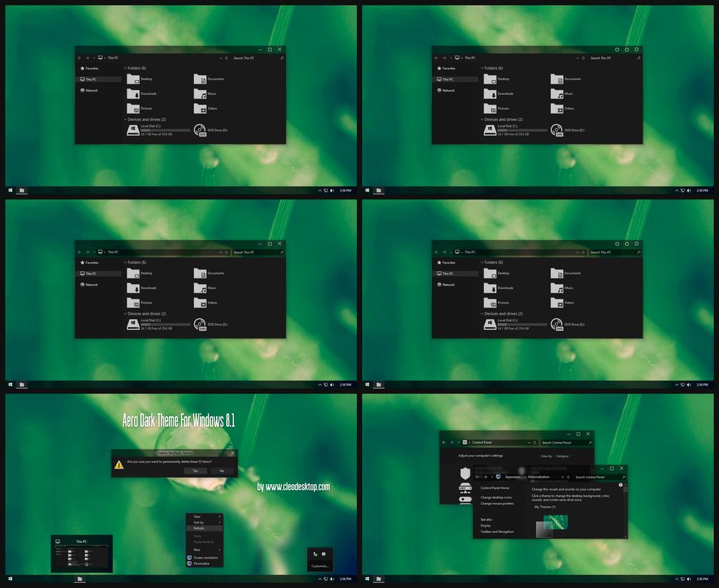Go back in the Control Panel window
The width and height of the screenshot is (719, 588).
[x=444, y=443]
